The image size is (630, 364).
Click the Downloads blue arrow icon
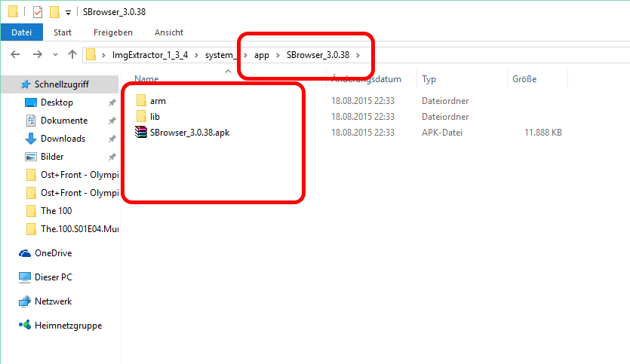(x=30, y=139)
